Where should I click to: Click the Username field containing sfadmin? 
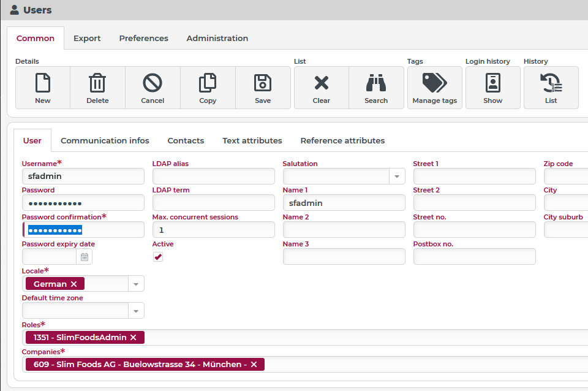(x=83, y=177)
